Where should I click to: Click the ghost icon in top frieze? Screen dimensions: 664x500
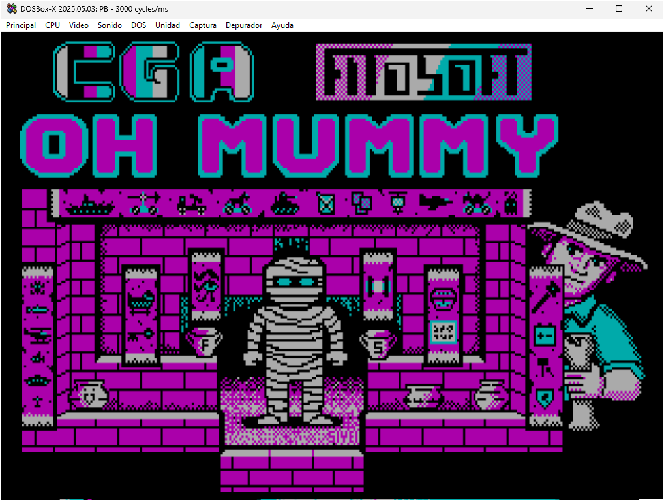(511, 203)
